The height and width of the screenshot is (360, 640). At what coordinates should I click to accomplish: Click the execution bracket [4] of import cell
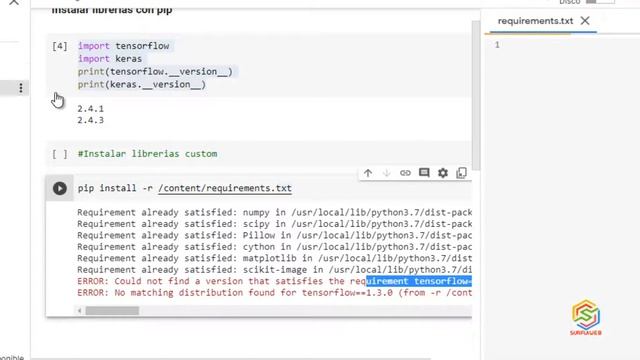tap(60, 46)
